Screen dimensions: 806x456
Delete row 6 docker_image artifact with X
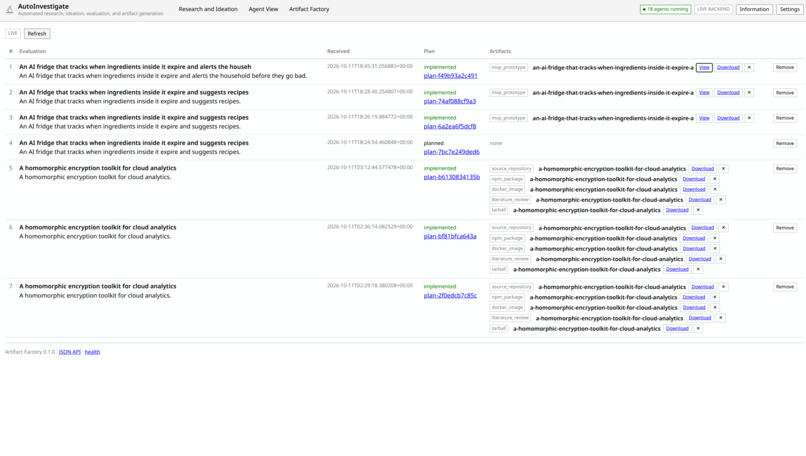pyautogui.click(x=715, y=248)
